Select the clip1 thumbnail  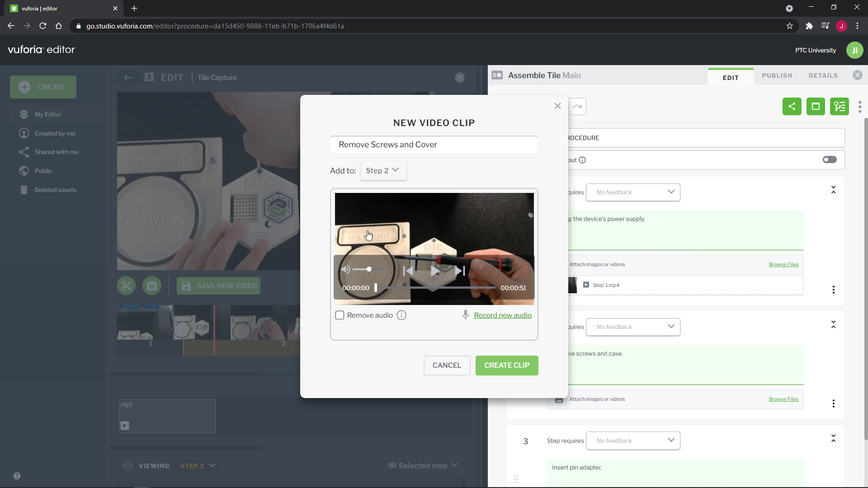[x=167, y=416]
